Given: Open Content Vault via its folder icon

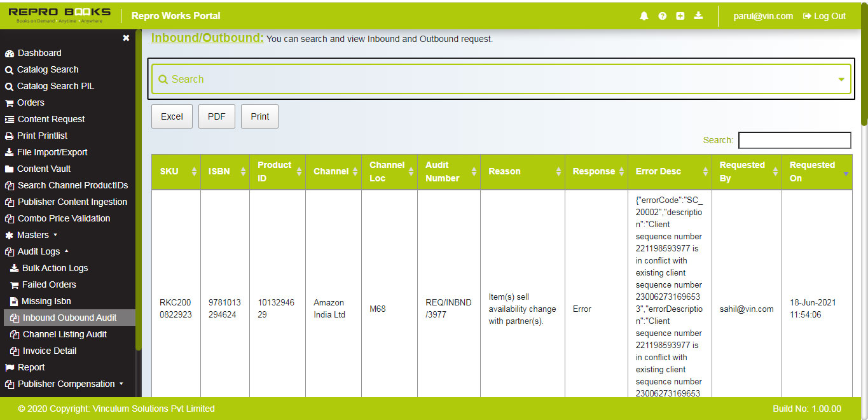Looking at the screenshot, I should click(9, 169).
